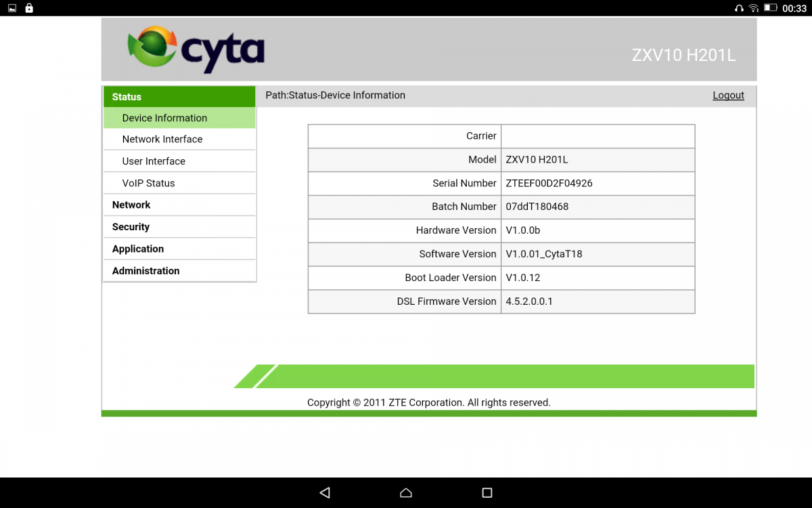Select the serial number ZTEEF00D2F04926
Viewport: 812px width, 508px height.
pyautogui.click(x=549, y=183)
